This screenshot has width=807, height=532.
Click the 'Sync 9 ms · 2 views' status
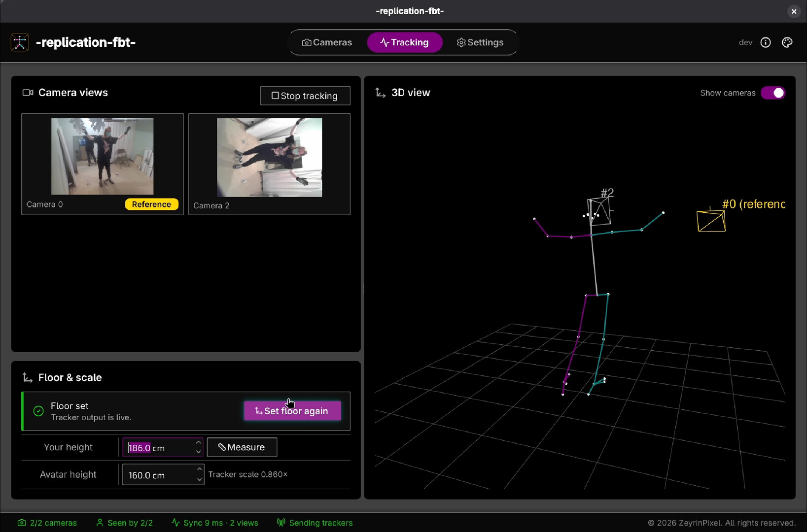[x=221, y=523]
